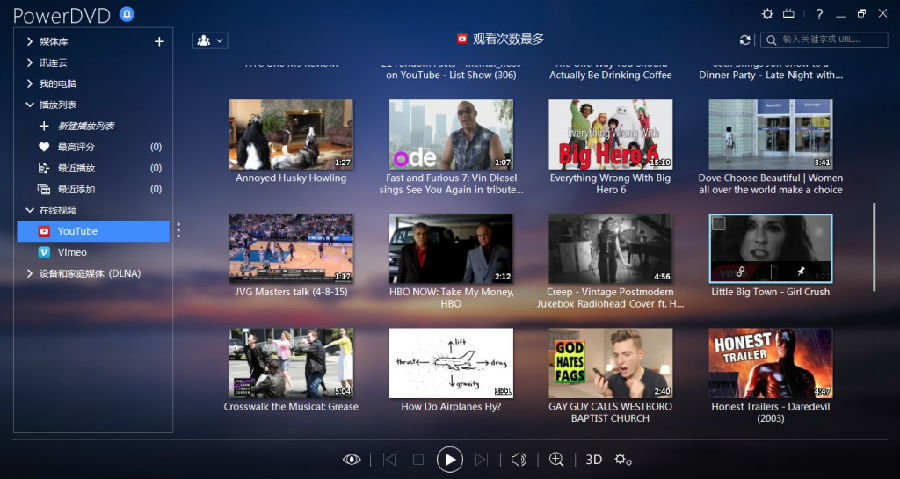This screenshot has height=479, width=900.
Task: Click the title text 'Annoyed Husky Howling'
Action: pos(291,178)
